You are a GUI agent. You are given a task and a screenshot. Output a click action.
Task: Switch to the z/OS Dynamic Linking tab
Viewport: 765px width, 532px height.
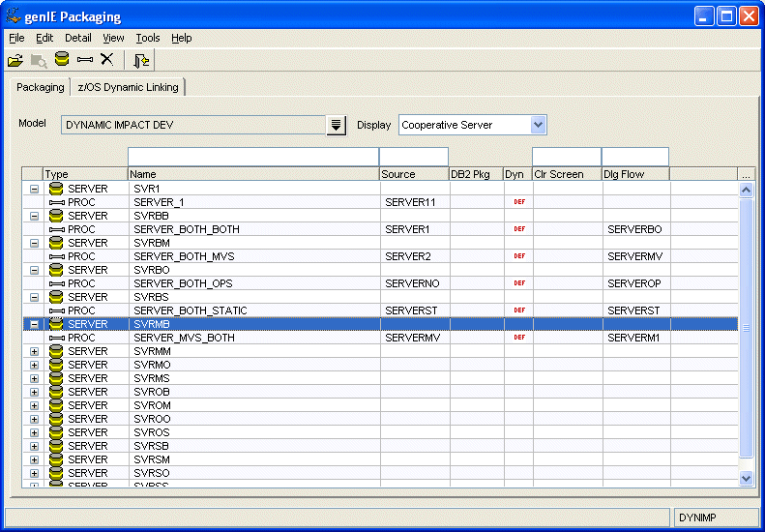tap(128, 87)
